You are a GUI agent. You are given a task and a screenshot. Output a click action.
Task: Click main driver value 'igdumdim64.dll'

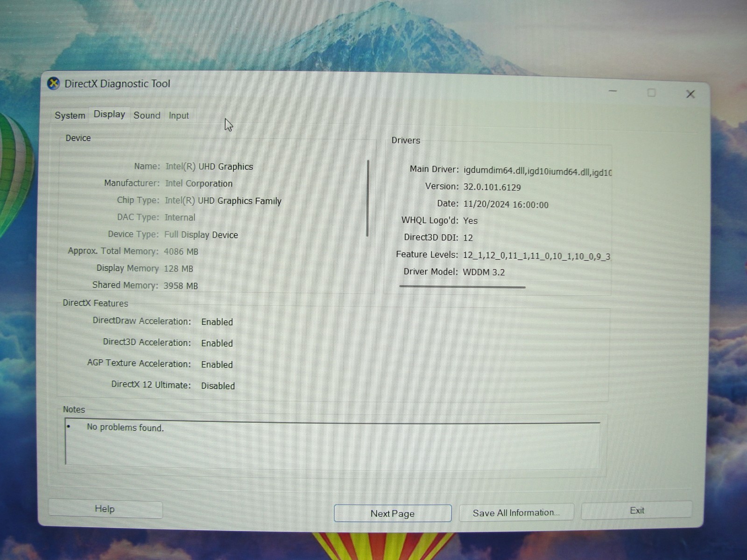[x=494, y=171]
